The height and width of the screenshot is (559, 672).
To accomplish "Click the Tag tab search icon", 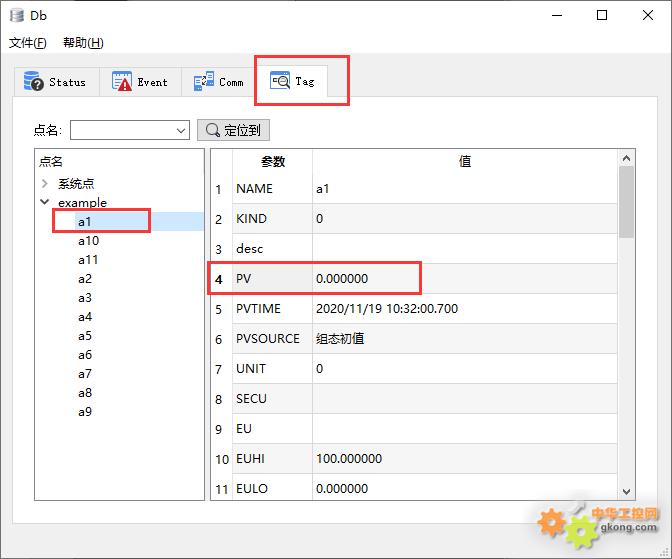I will pyautogui.click(x=280, y=80).
